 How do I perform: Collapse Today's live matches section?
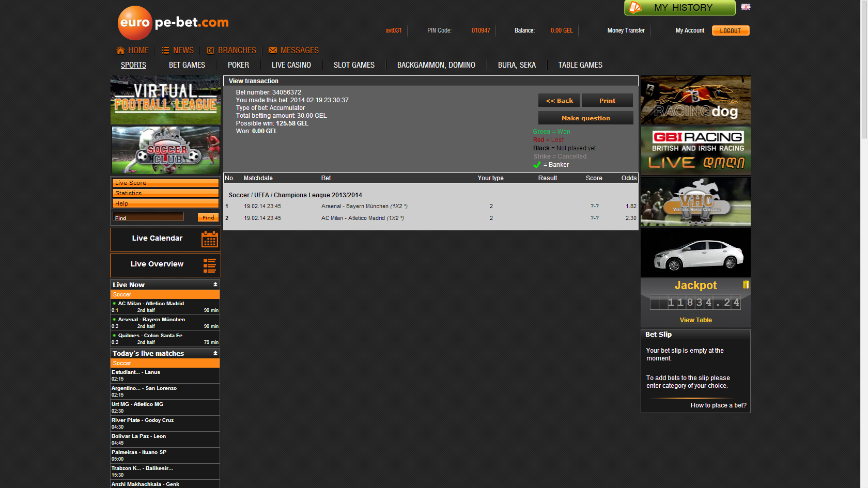[215, 353]
